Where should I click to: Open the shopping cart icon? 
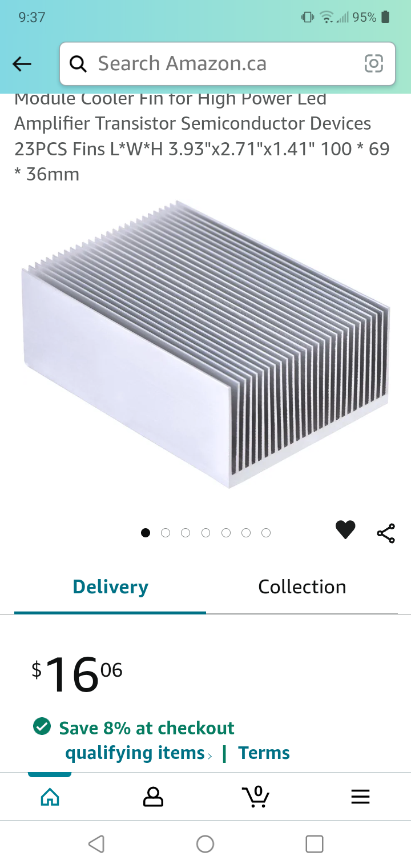click(x=256, y=796)
